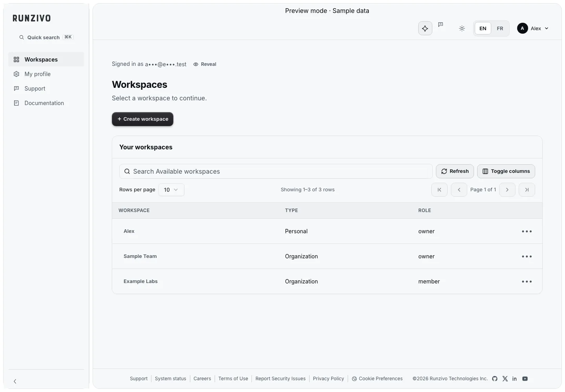The image size is (565, 392).
Task: Focus the Search Available workspaces field
Action: [x=276, y=171]
